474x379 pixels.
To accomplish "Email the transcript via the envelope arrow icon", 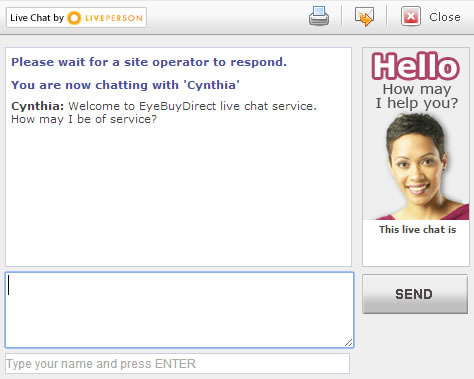I will click(x=364, y=17).
